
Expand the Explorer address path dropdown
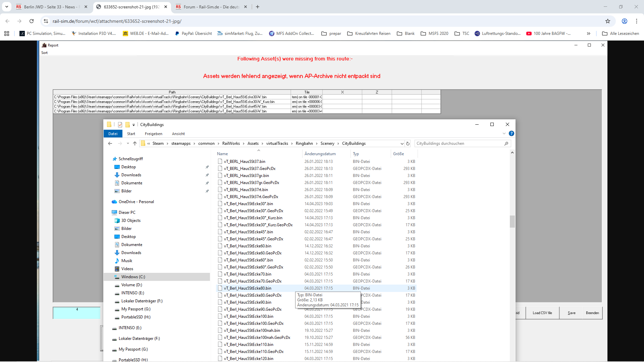402,143
